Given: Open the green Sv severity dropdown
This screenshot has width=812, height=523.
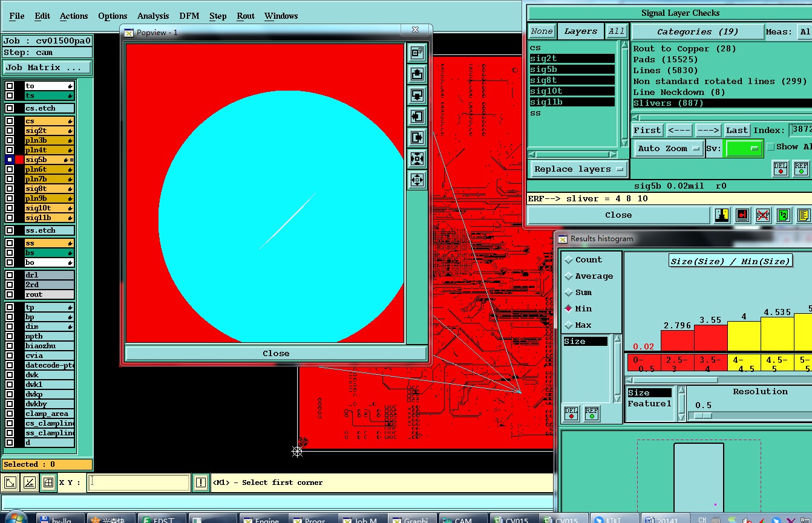Looking at the screenshot, I should (744, 148).
